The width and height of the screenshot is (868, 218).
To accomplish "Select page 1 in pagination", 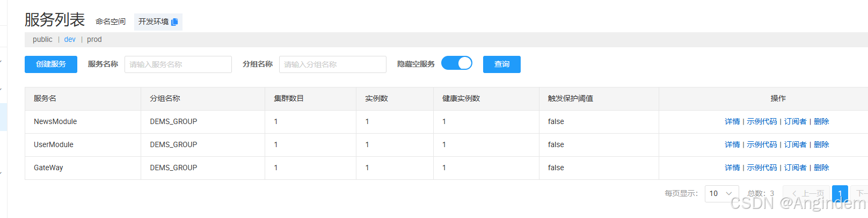I will coord(840,193).
